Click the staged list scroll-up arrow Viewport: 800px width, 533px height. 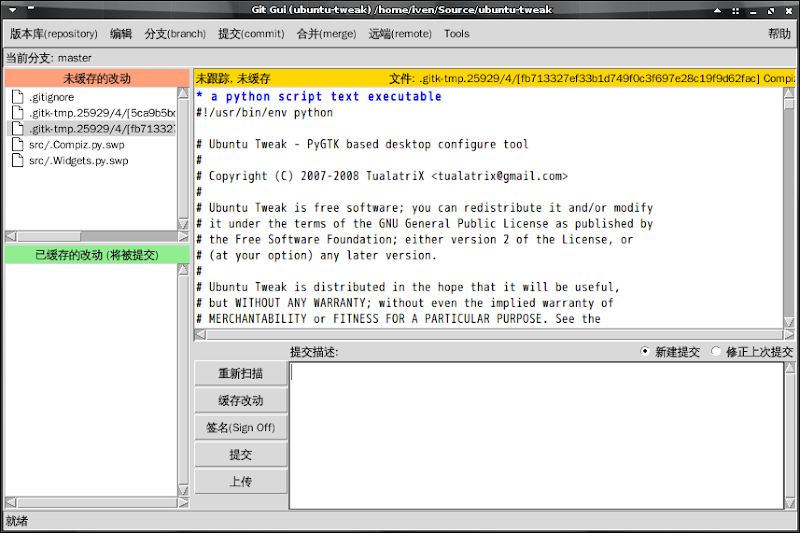184,270
